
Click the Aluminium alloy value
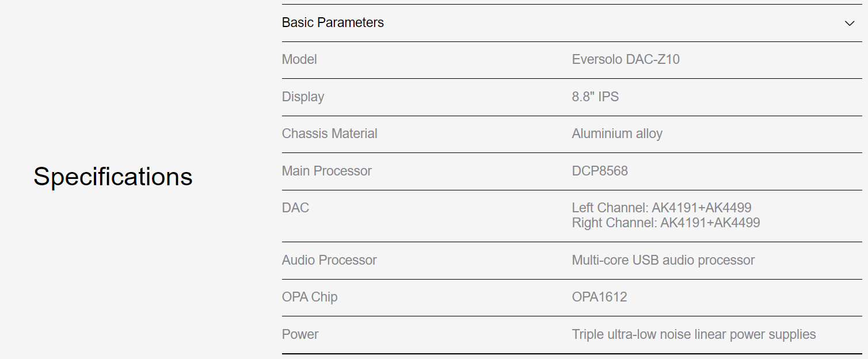617,134
